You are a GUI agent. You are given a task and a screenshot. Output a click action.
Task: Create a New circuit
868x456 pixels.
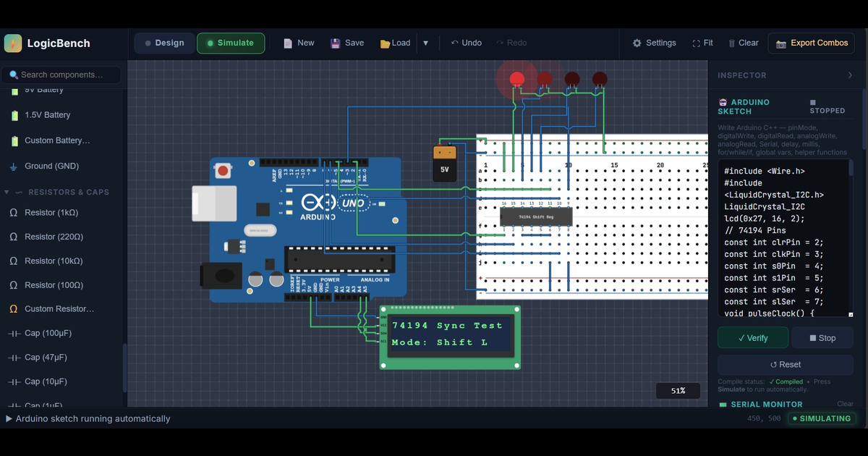click(x=299, y=43)
